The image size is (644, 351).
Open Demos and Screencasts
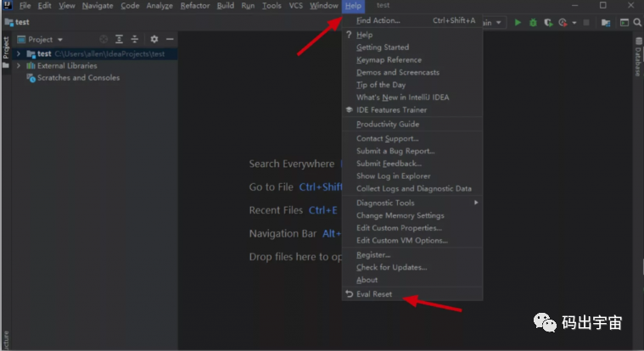(x=412, y=72)
